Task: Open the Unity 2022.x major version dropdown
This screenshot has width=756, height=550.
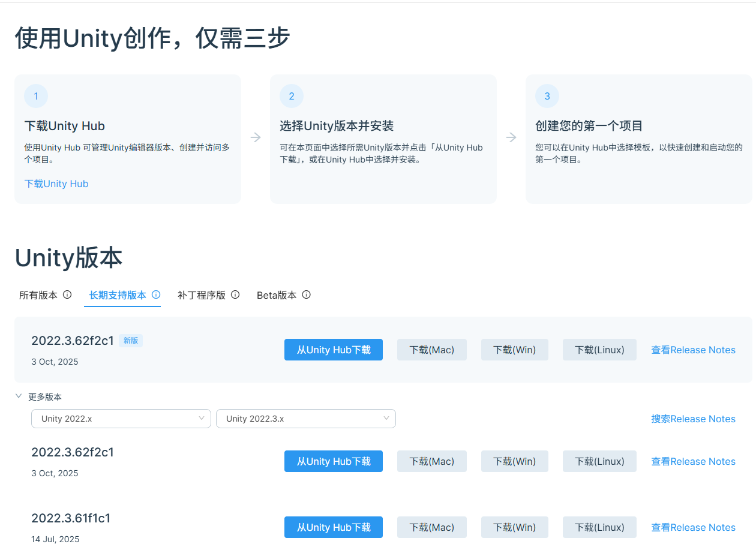Action: tap(121, 418)
